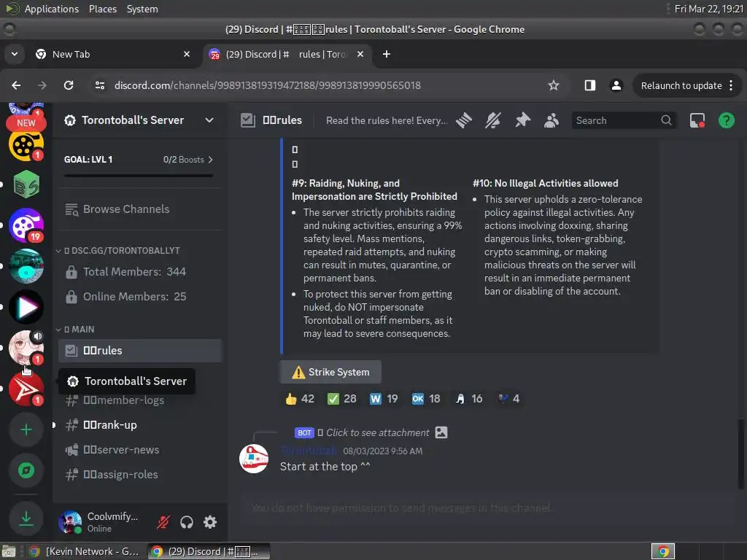Open the colorful play button server
Image resolution: width=747 pixels, height=560 pixels.
coord(26,307)
